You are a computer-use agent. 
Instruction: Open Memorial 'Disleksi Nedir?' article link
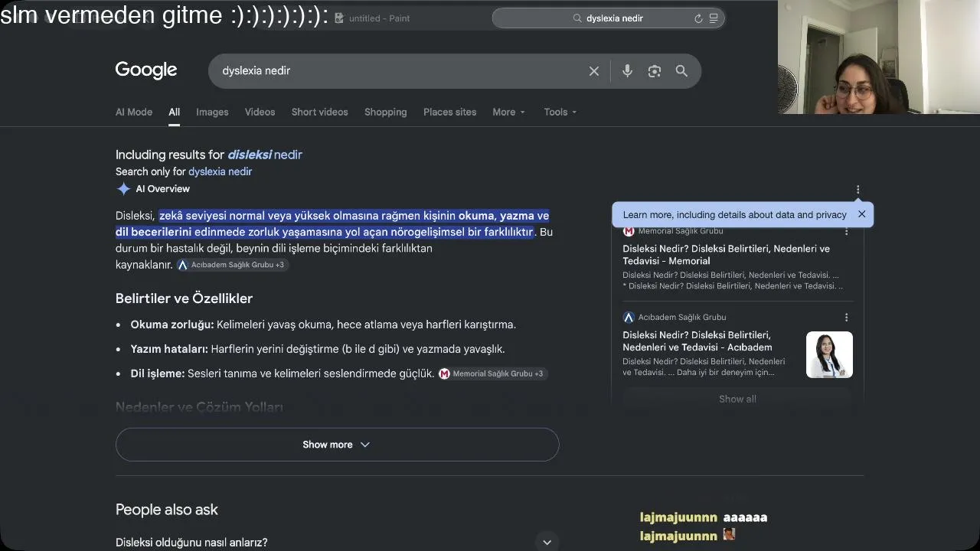[x=726, y=255]
